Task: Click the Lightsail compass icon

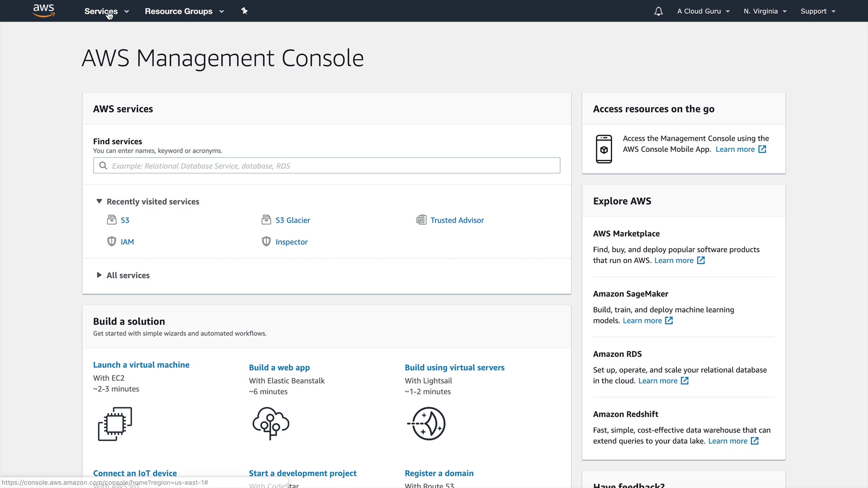Action: (427, 424)
